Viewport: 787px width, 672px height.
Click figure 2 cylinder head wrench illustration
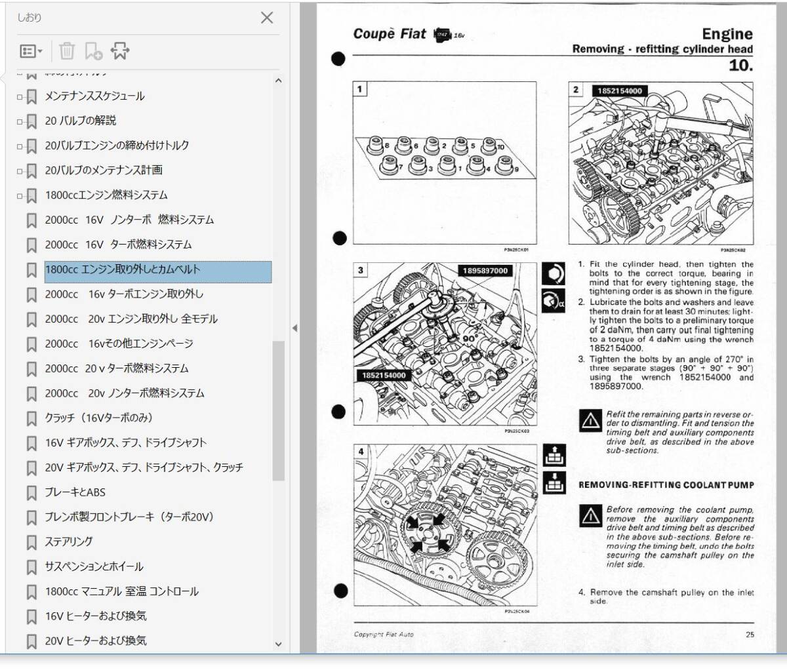coord(661,163)
